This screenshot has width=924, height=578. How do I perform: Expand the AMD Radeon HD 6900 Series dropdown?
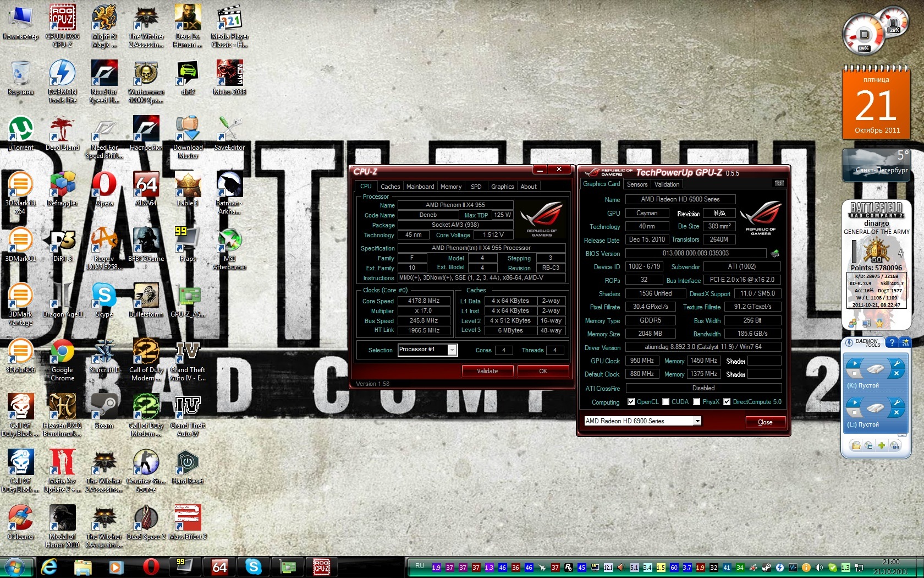coord(697,421)
